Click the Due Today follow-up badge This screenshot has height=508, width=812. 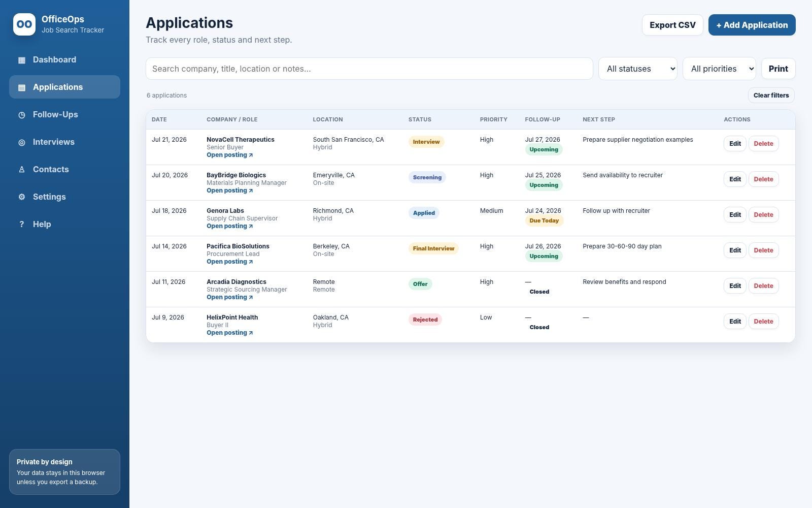[544, 220]
